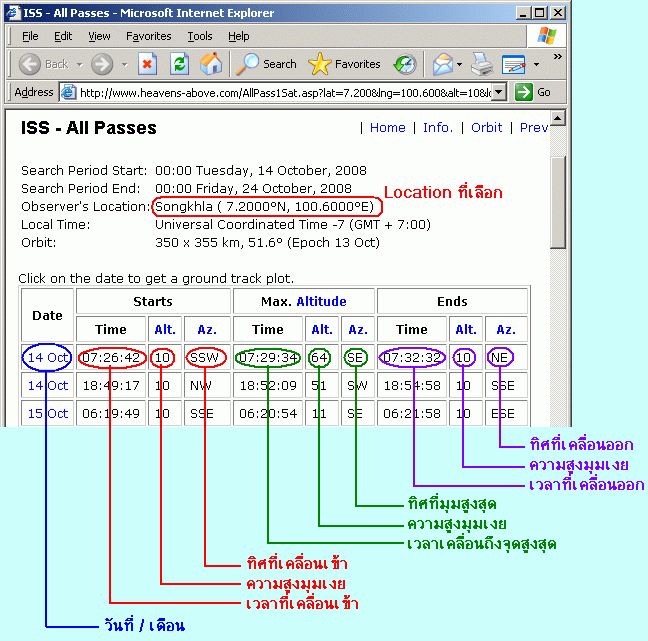
Task: Open the Help menu
Action: pyautogui.click(x=238, y=36)
